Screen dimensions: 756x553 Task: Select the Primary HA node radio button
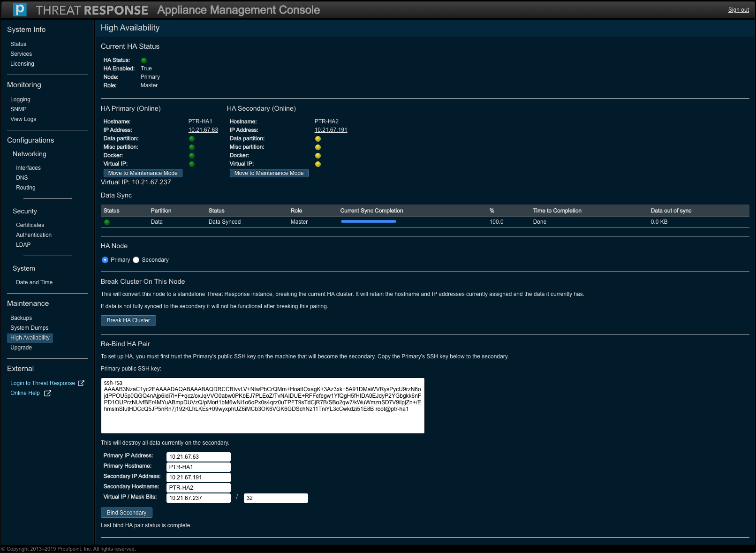tap(105, 260)
